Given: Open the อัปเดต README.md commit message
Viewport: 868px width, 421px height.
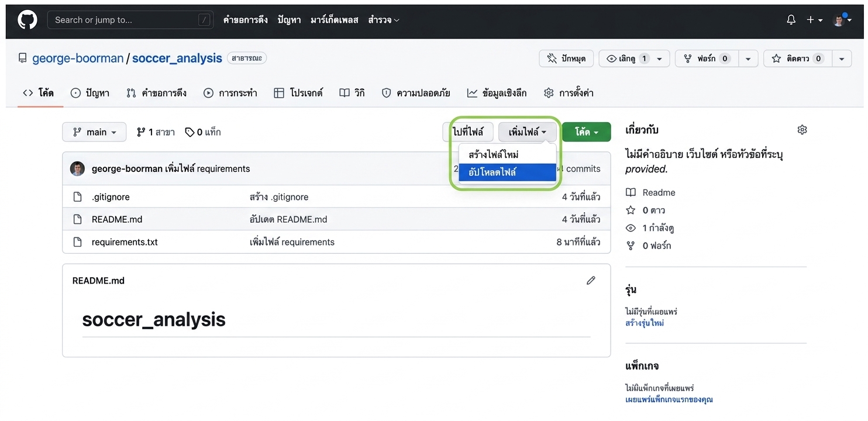Looking at the screenshot, I should [288, 220].
